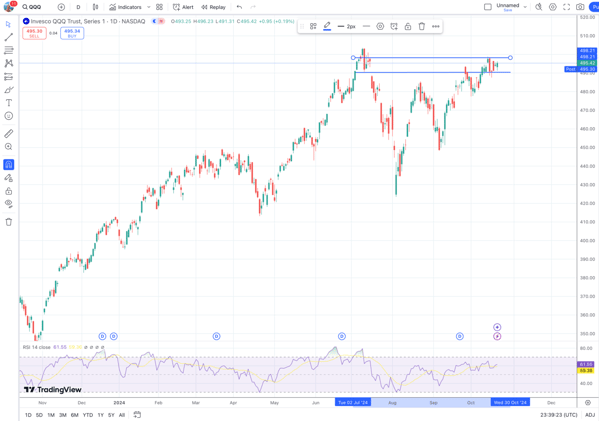Select the forecasting and position tool

[x=8, y=77]
